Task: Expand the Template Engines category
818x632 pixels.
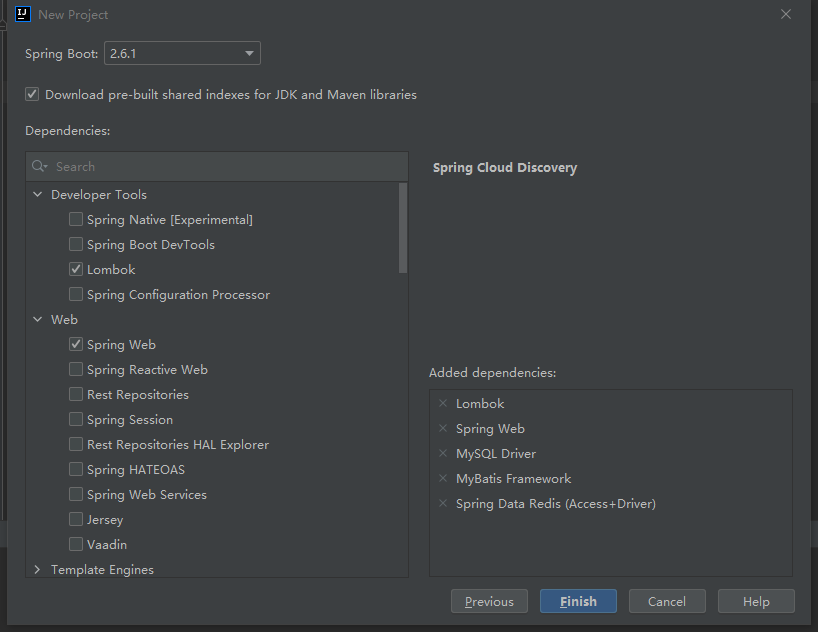Action: 38,569
